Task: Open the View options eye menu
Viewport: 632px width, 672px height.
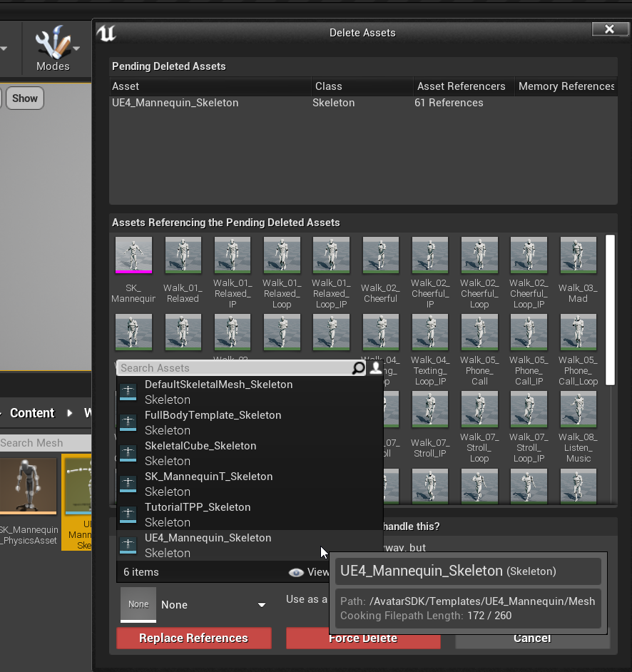Action: point(308,572)
